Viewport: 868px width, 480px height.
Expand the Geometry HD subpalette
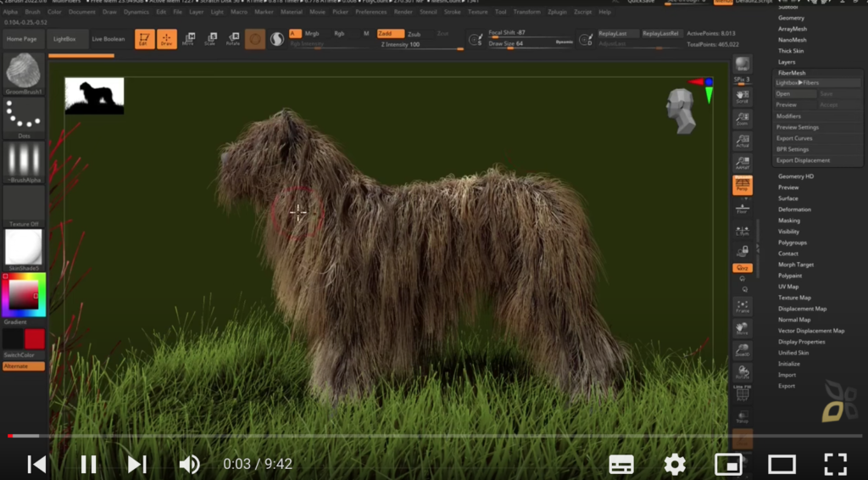[795, 176]
